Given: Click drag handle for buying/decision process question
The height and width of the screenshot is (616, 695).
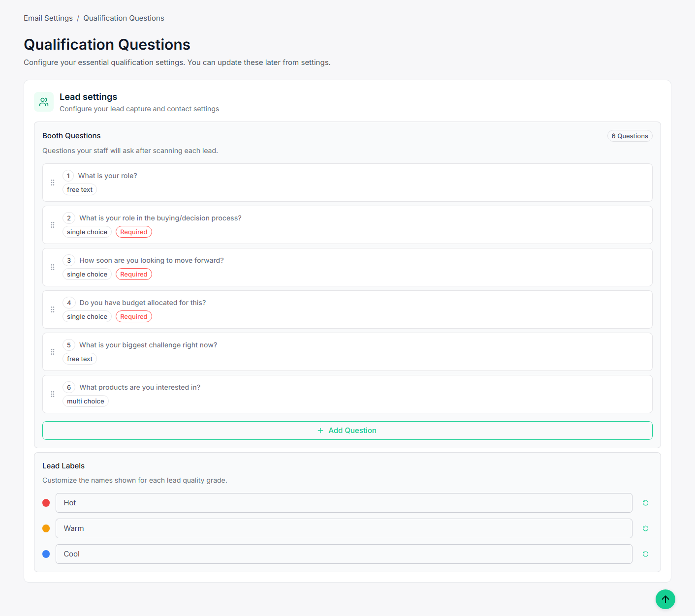Looking at the screenshot, I should point(53,225).
